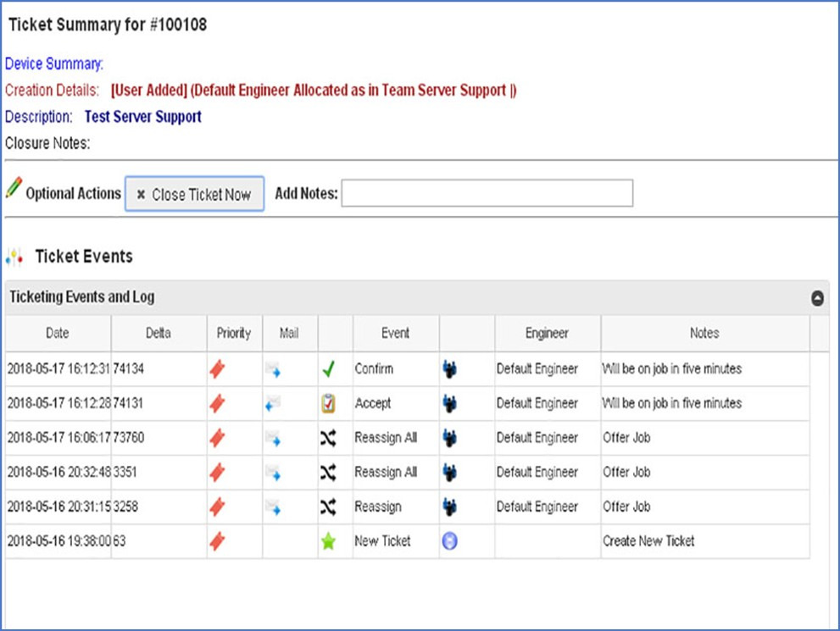
Task: Click the Close Ticket Now button
Action: (194, 194)
